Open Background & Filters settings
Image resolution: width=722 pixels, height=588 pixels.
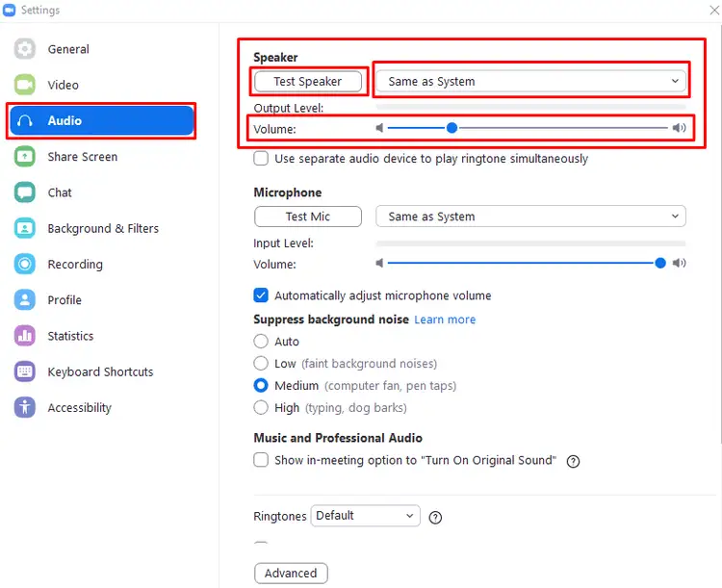101,228
